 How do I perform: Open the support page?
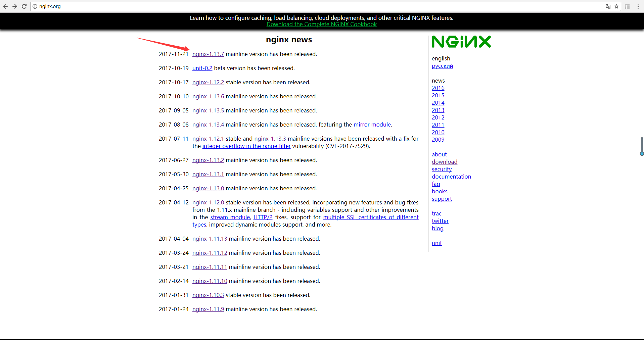point(442,199)
